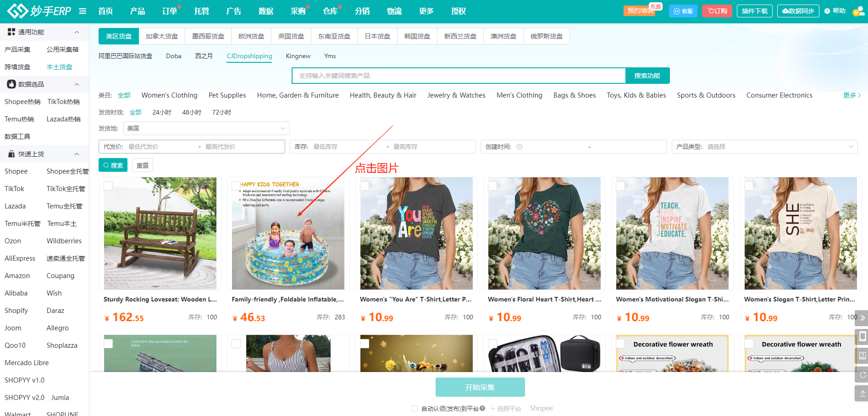Open the 仓库 top menu
Viewport: 868px width, 416px height.
[x=330, y=11]
